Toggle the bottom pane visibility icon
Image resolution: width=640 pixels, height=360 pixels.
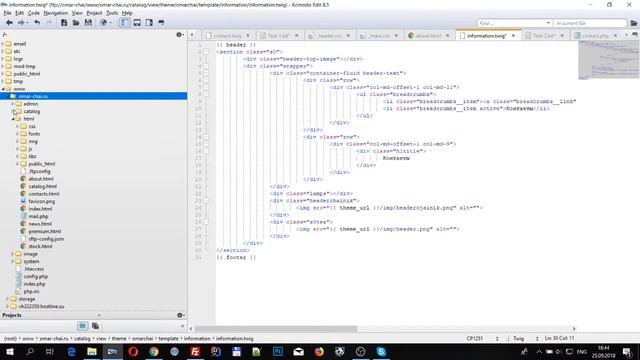[137, 23]
